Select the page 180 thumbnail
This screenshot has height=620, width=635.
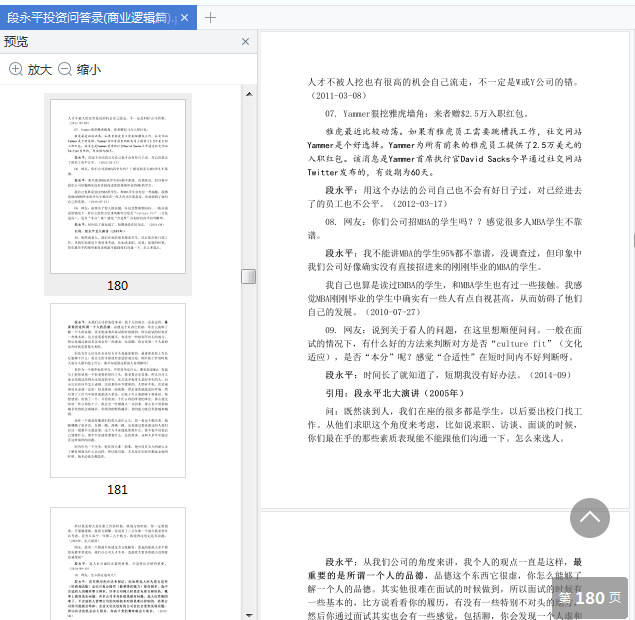(118, 186)
